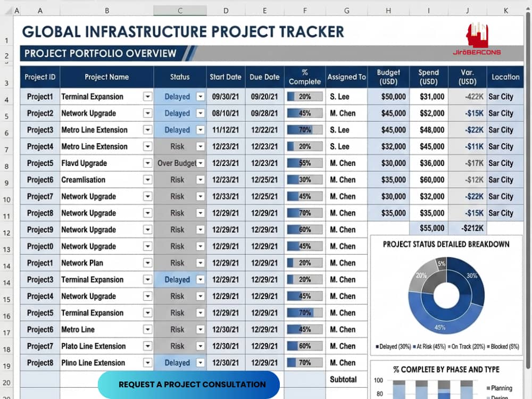Image resolution: width=532 pixels, height=399 pixels.
Task: Click the Spend (USD) column header
Action: click(429, 77)
